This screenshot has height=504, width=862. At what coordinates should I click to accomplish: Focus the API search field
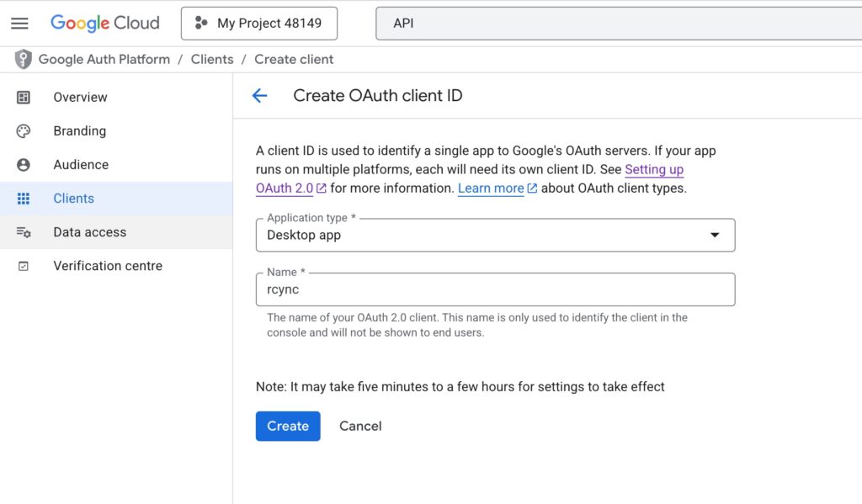[619, 23]
